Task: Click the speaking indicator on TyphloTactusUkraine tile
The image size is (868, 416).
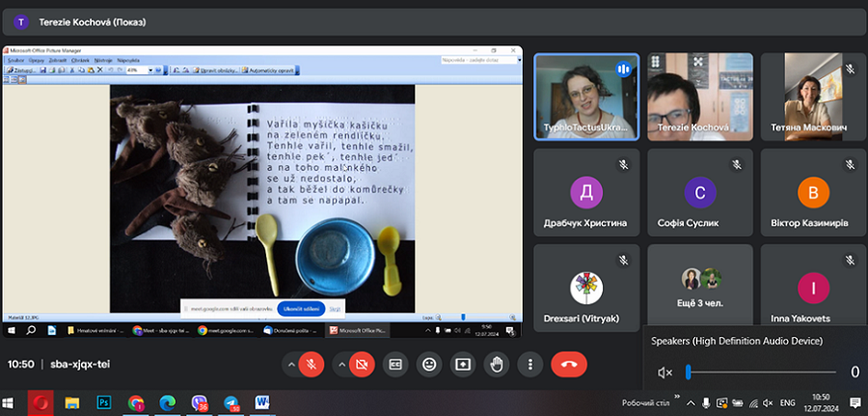Action: [x=623, y=69]
